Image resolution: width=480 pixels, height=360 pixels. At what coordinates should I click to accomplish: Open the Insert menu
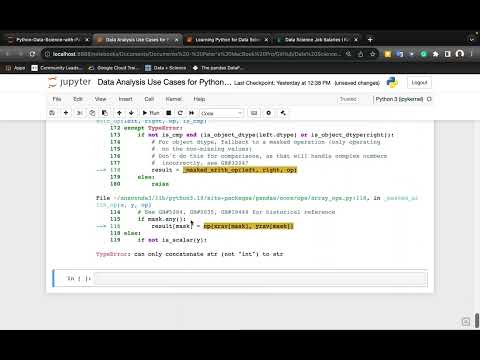(125, 99)
